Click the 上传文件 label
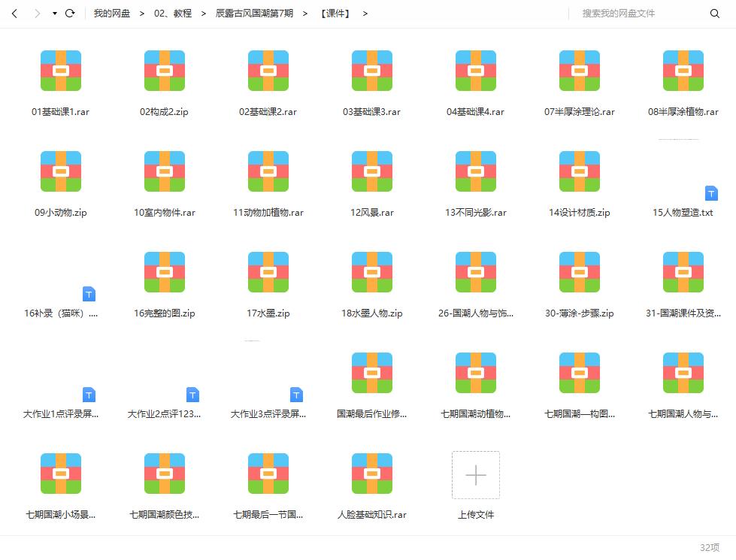The image size is (736, 560). pyautogui.click(x=476, y=514)
